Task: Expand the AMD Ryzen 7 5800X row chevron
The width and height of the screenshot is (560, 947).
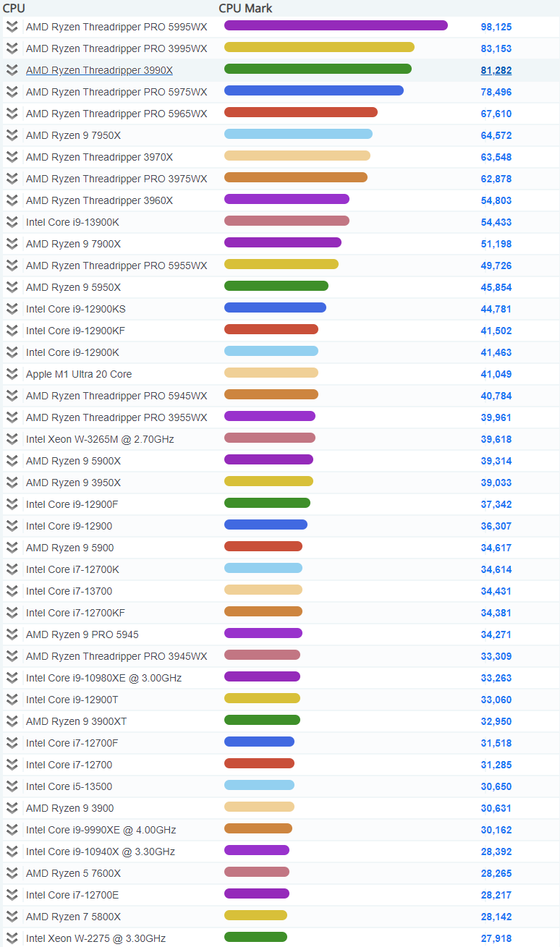Action: coord(12,917)
